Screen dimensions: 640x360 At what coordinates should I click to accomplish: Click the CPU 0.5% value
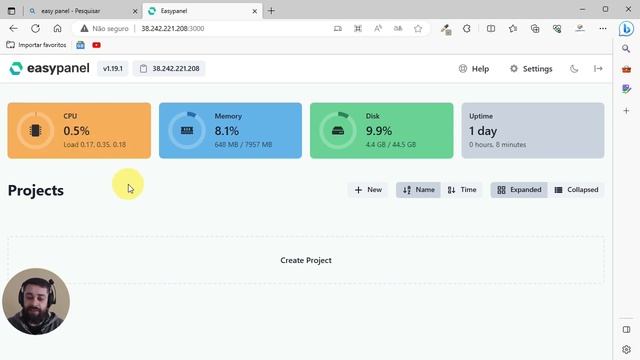76,131
